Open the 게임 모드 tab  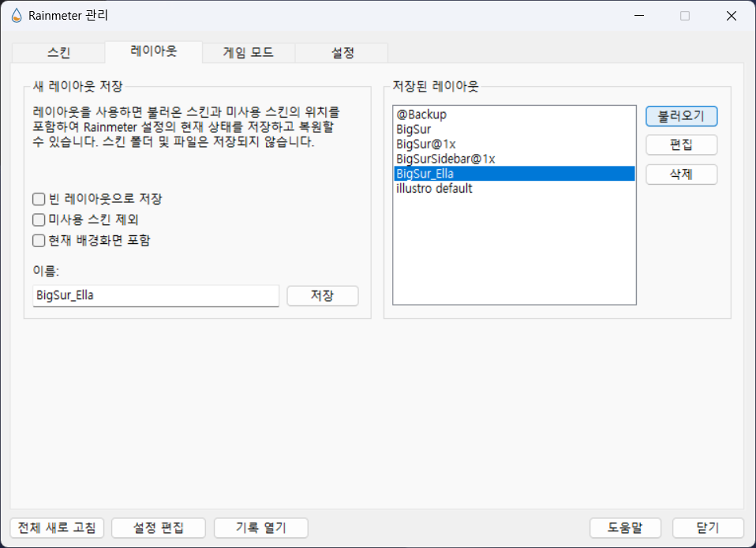249,53
